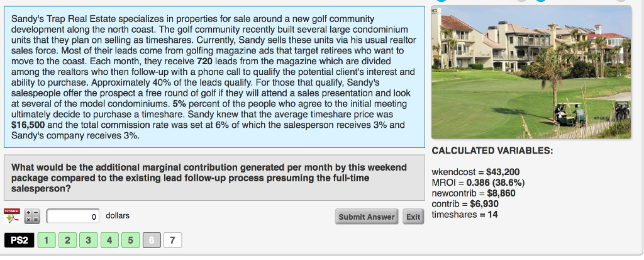Go to question 2
644x260 pixels.
[67, 240]
